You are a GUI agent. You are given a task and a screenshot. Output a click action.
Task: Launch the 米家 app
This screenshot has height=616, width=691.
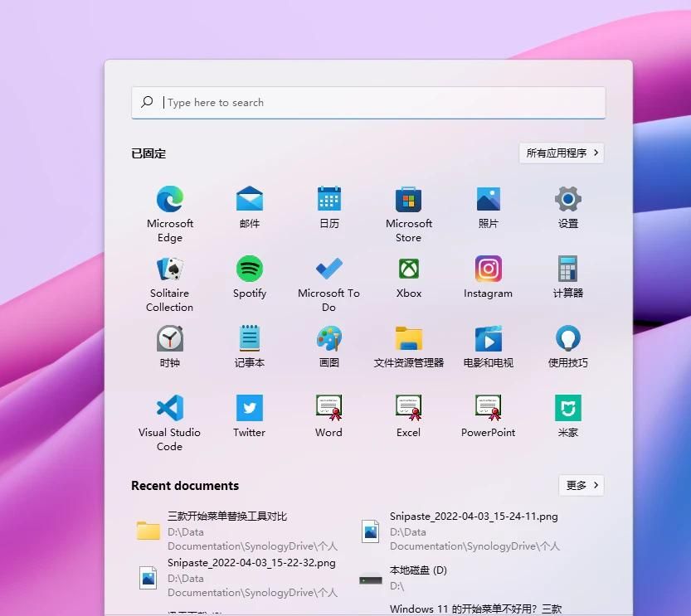[x=567, y=409]
